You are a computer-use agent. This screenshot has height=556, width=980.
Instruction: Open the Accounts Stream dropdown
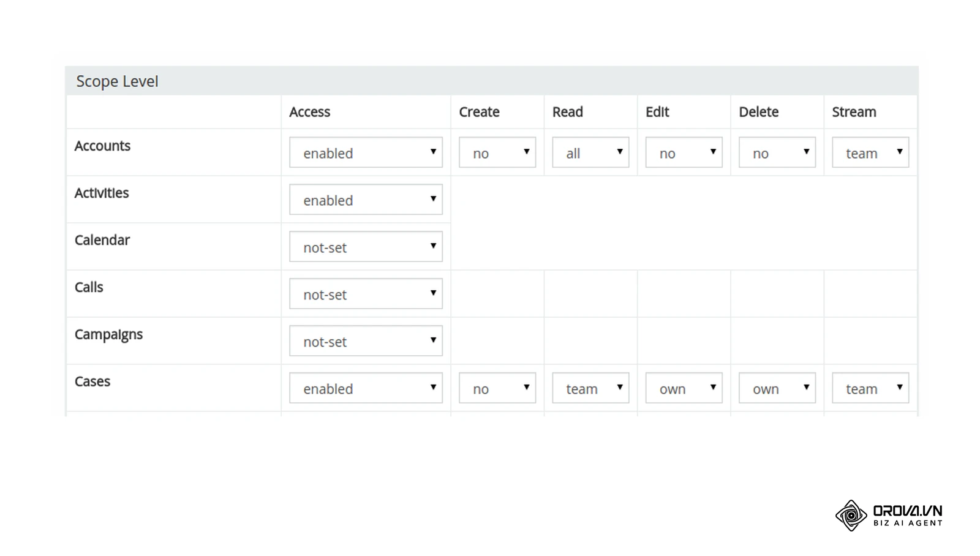[x=870, y=152]
